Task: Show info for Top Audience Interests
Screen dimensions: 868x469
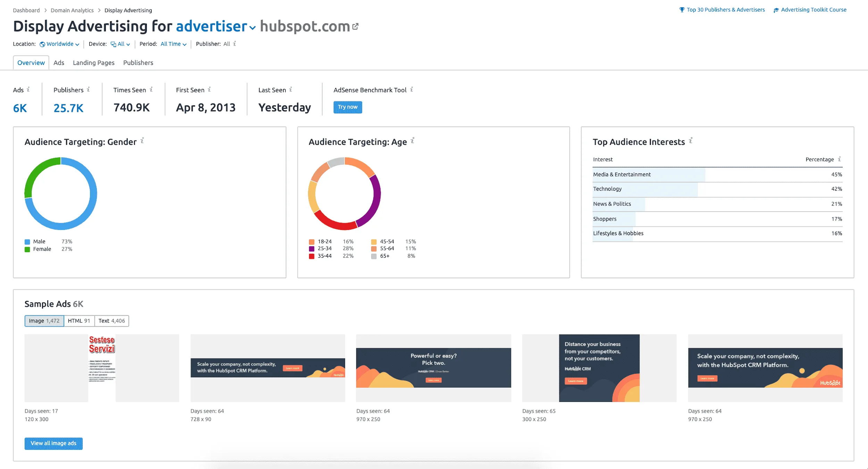Action: (691, 140)
